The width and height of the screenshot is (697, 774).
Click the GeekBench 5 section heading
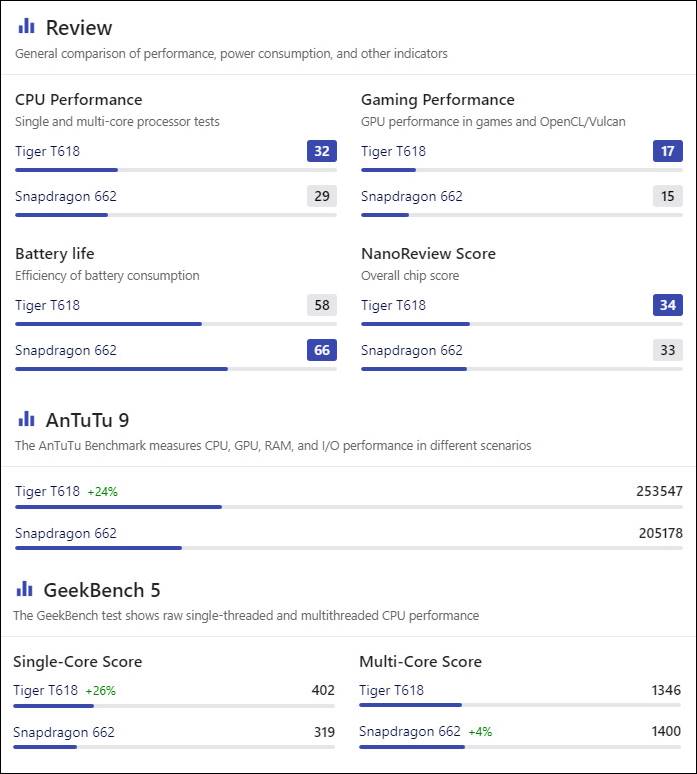coord(101,590)
